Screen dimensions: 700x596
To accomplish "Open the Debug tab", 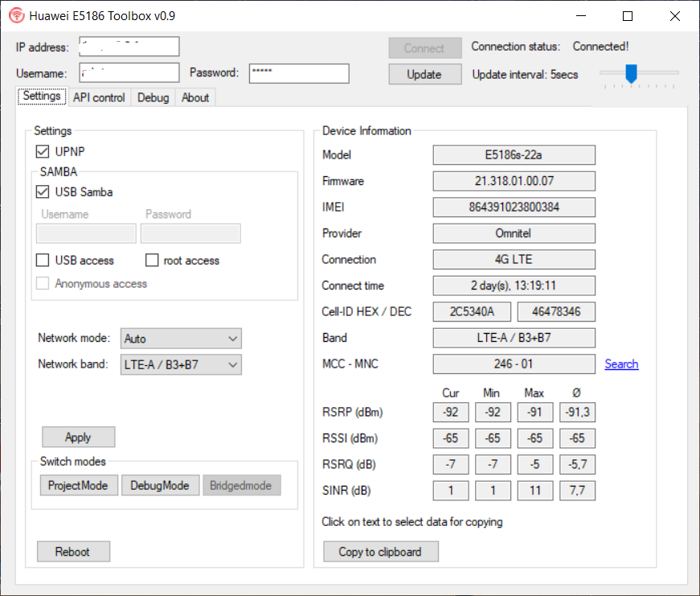I will 154,97.
